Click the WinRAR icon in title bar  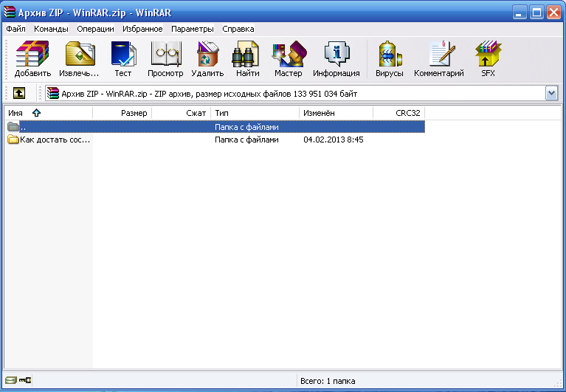10,13
